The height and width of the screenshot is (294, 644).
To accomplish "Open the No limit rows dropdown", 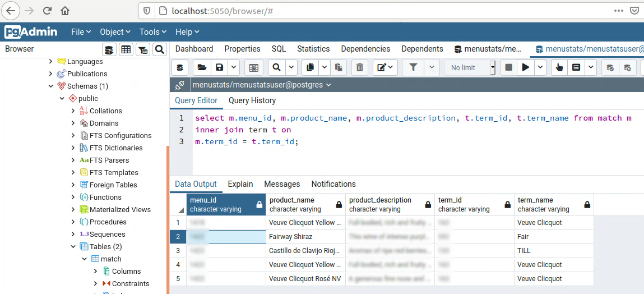I will [x=470, y=67].
